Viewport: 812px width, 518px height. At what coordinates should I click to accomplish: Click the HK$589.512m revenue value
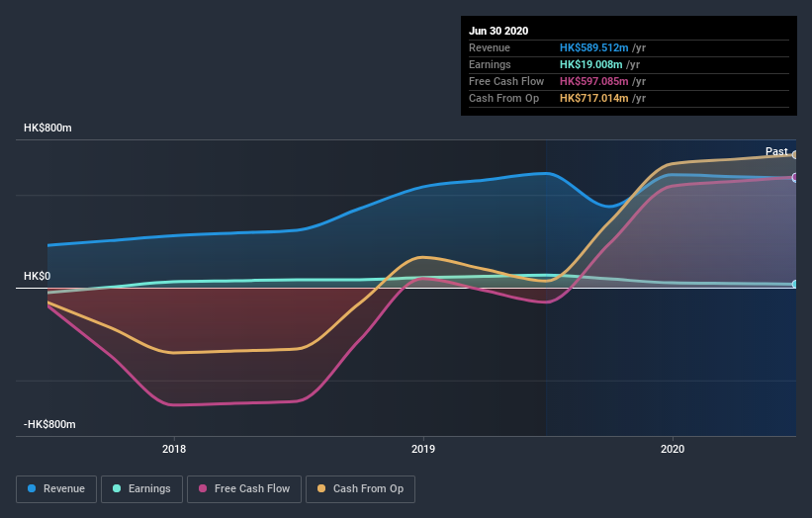click(594, 47)
